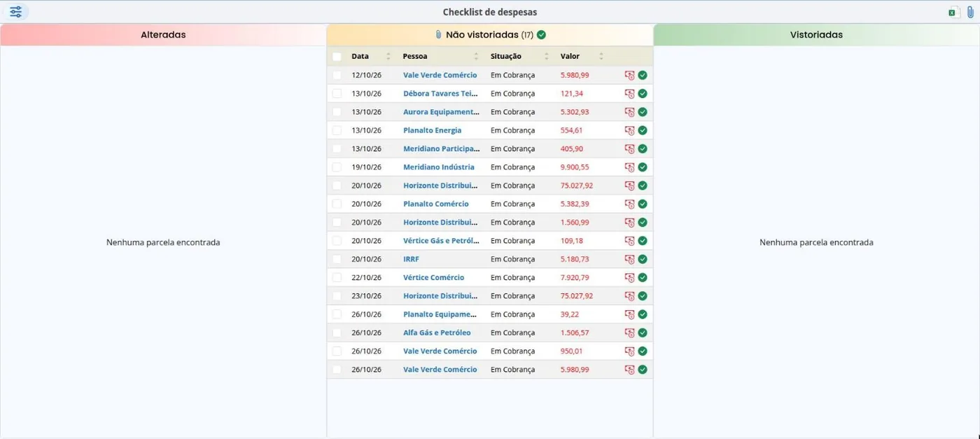The height and width of the screenshot is (439, 980).
Task: Click the paperclip beside Não vistoriadas
Action: [438, 34]
